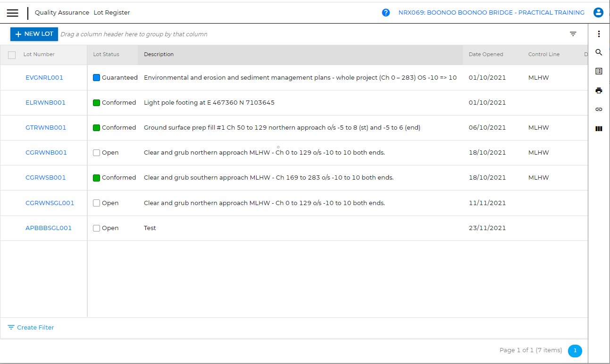Click Open status box for CGRWNB001
Image resolution: width=610 pixels, height=364 pixels.
[x=97, y=153]
